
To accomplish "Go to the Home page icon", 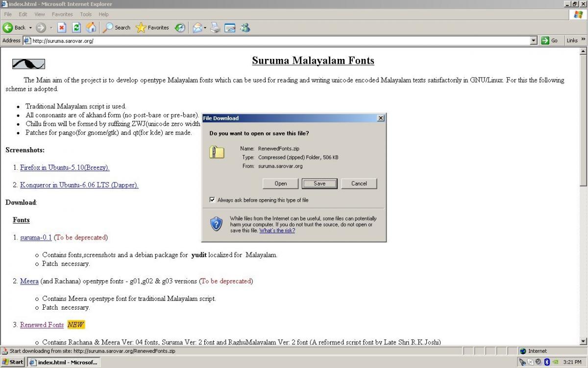I will (x=91, y=27).
